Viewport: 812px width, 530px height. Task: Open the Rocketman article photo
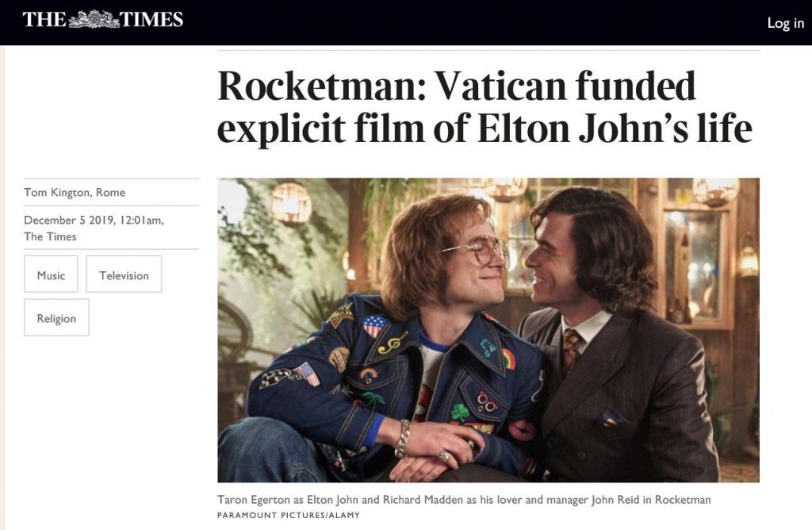(x=488, y=330)
